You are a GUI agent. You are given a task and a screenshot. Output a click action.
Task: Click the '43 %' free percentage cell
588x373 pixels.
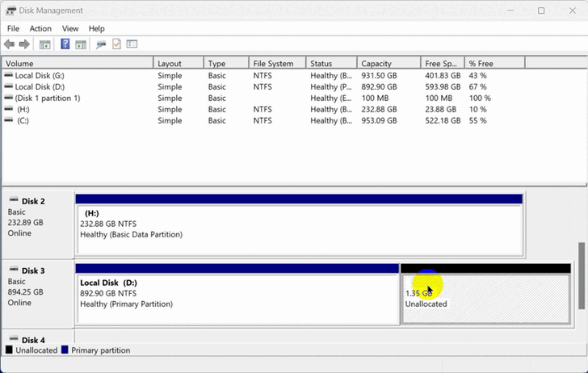pyautogui.click(x=477, y=75)
